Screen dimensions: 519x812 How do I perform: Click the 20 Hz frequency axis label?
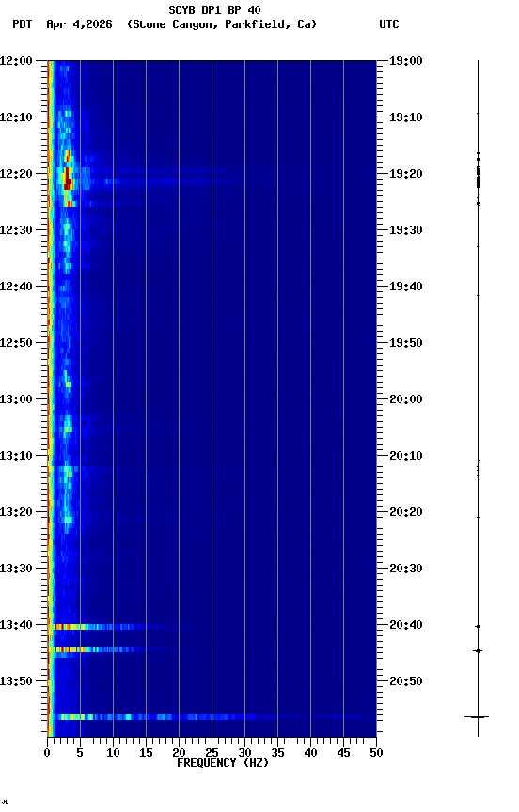[179, 753]
